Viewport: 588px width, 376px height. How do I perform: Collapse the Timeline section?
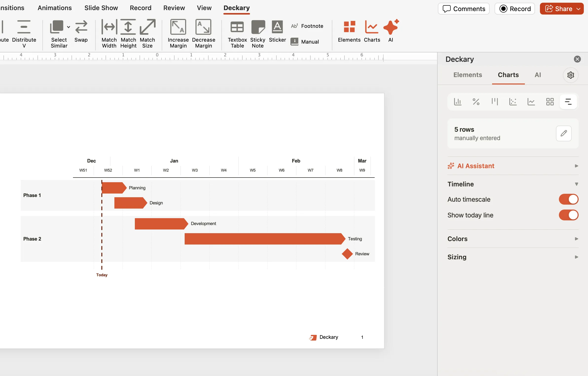576,184
